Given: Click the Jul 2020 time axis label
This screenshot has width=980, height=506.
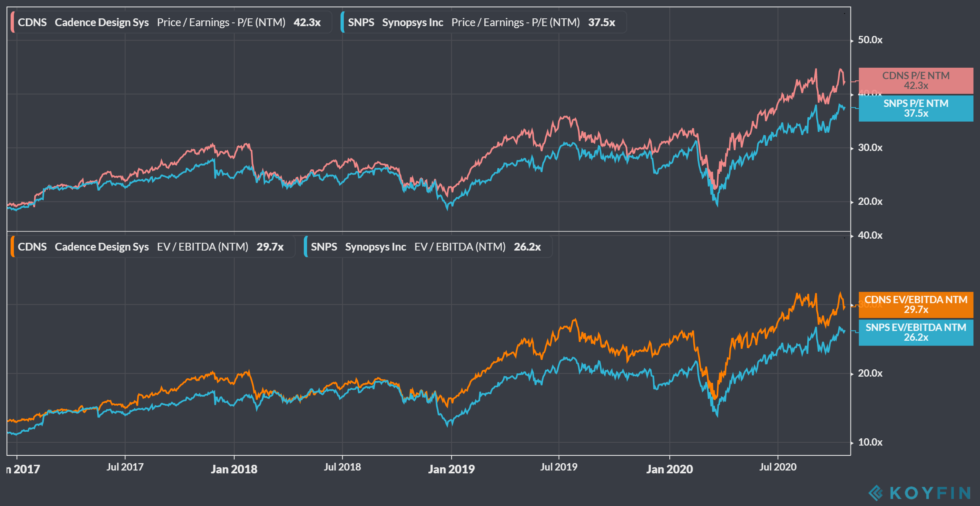Looking at the screenshot, I should click(x=778, y=467).
